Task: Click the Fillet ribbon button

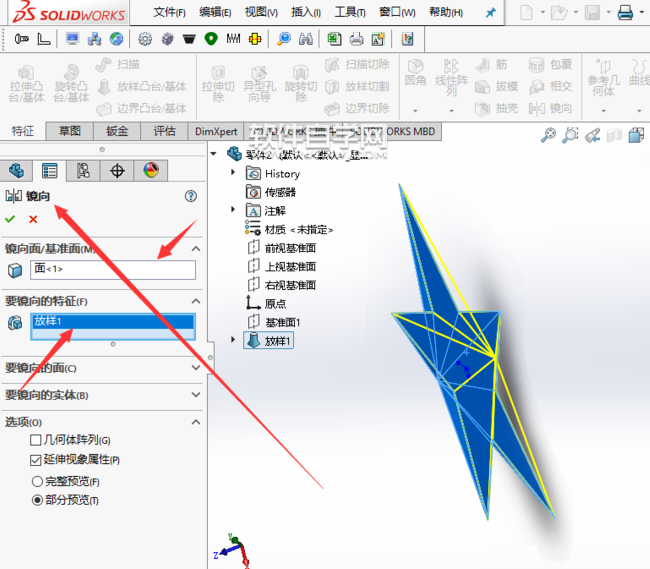Action: [415, 73]
